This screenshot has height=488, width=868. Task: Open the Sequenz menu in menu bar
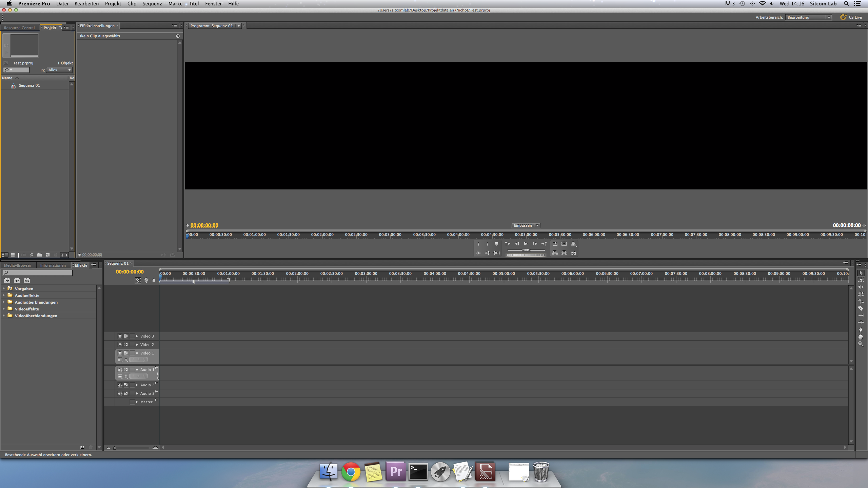(152, 4)
